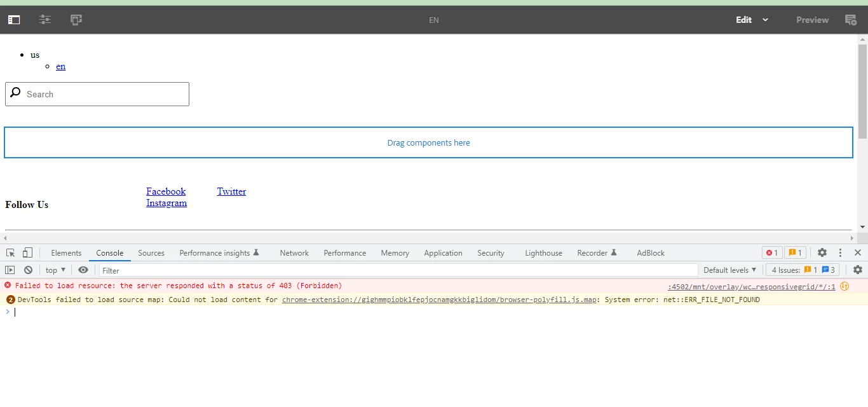Switch to the Elements tab

point(66,252)
